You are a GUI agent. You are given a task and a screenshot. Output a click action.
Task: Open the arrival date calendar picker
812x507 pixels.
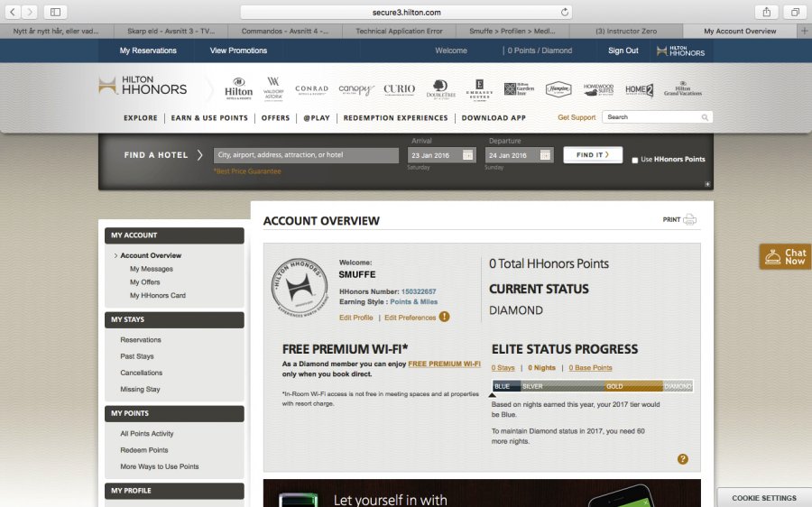click(468, 155)
